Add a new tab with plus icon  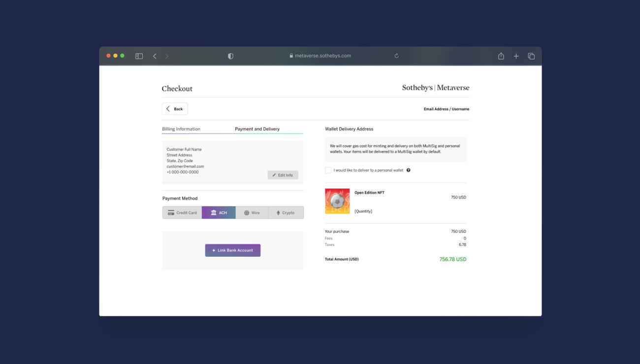(516, 56)
